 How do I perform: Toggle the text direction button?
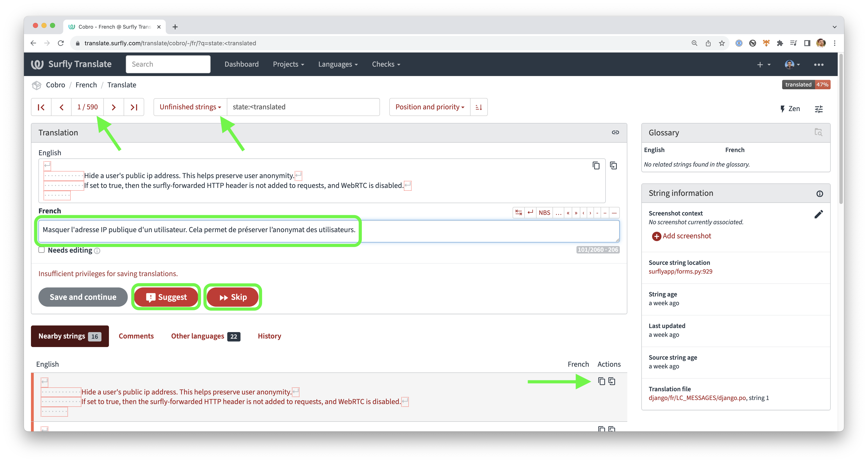pyautogui.click(x=519, y=213)
